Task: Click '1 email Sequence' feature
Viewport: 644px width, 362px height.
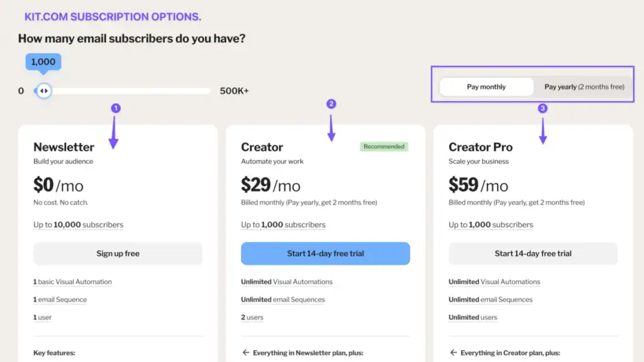Action: point(60,300)
